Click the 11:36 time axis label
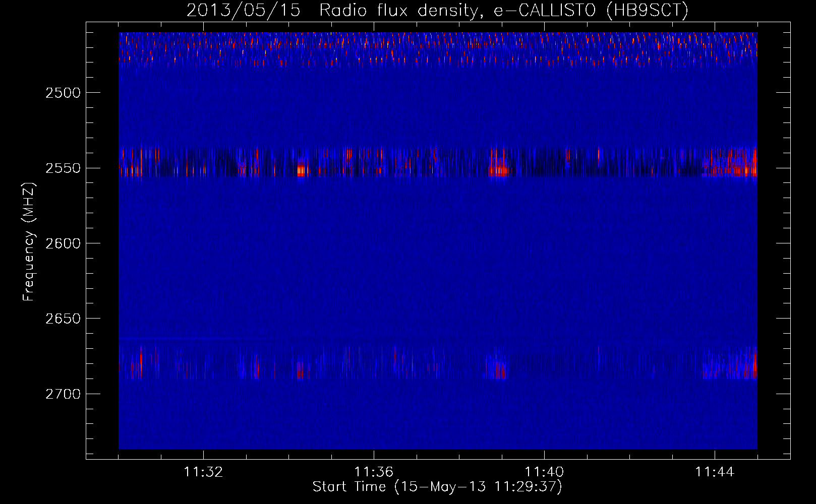The width and height of the screenshot is (816, 504). 374,472
